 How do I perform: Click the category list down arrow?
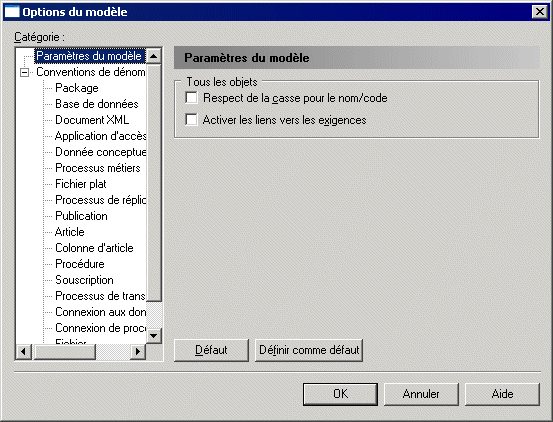154,336
